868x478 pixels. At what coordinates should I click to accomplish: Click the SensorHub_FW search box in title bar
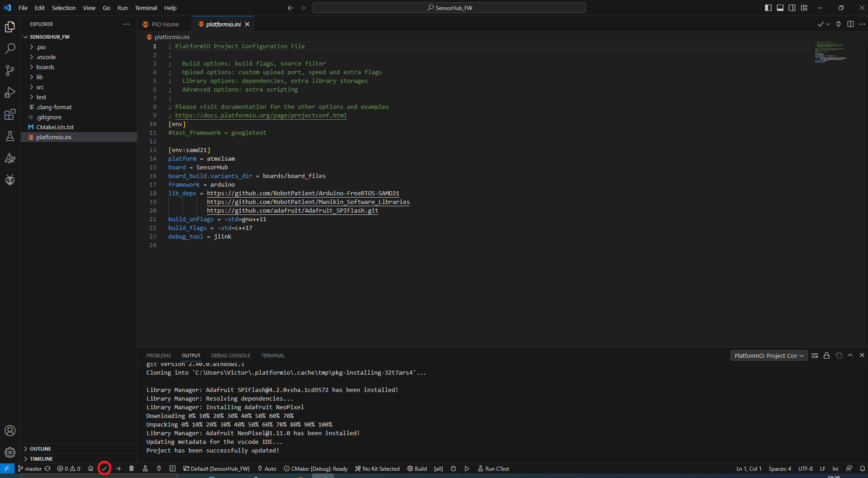[449, 8]
